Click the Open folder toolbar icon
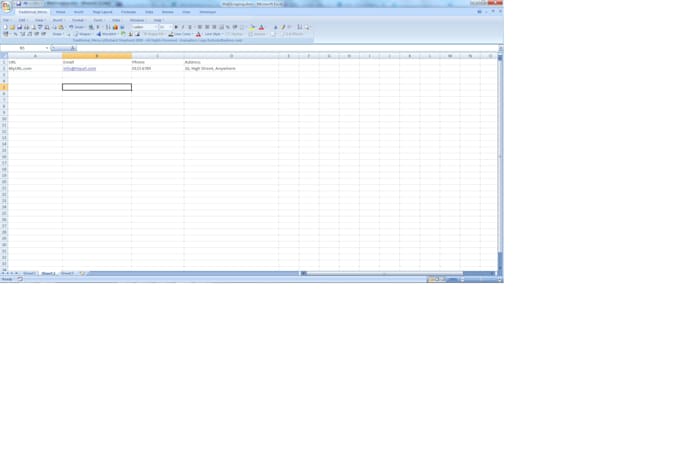Image resolution: width=680 pixels, height=453 pixels. pyautogui.click(x=12, y=27)
